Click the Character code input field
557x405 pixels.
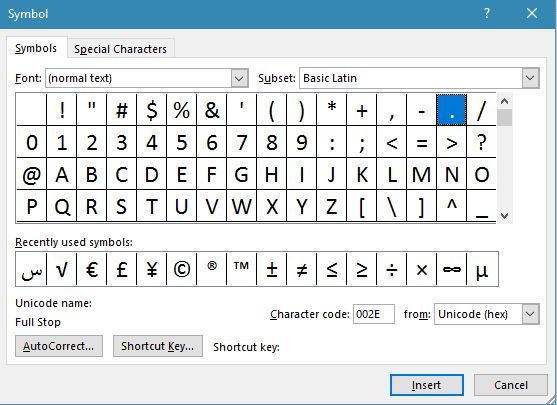(373, 314)
